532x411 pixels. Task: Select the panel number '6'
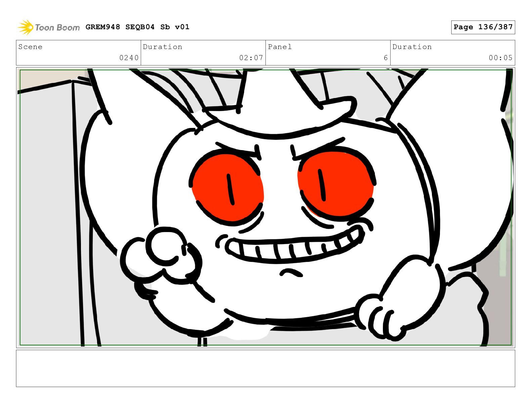[x=386, y=58]
